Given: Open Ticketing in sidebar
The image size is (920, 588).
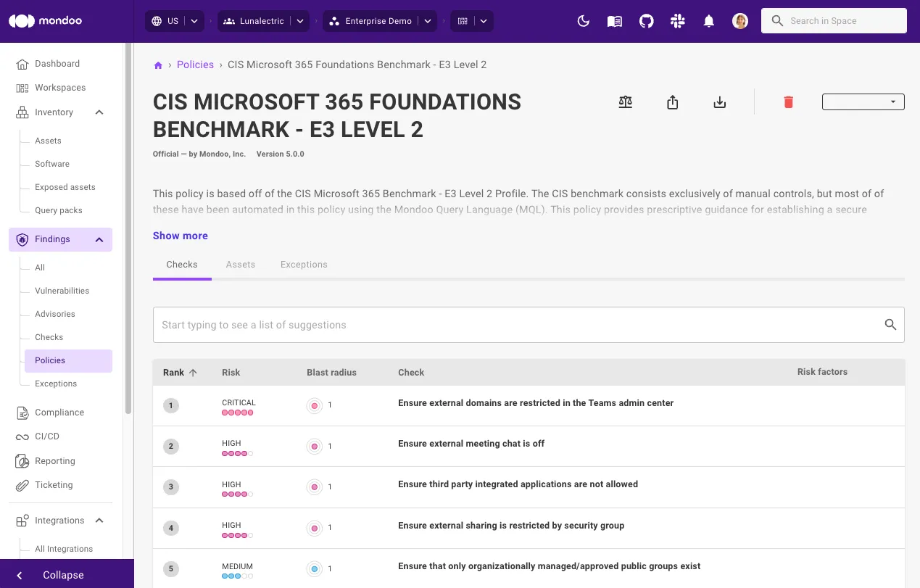Looking at the screenshot, I should [54, 485].
